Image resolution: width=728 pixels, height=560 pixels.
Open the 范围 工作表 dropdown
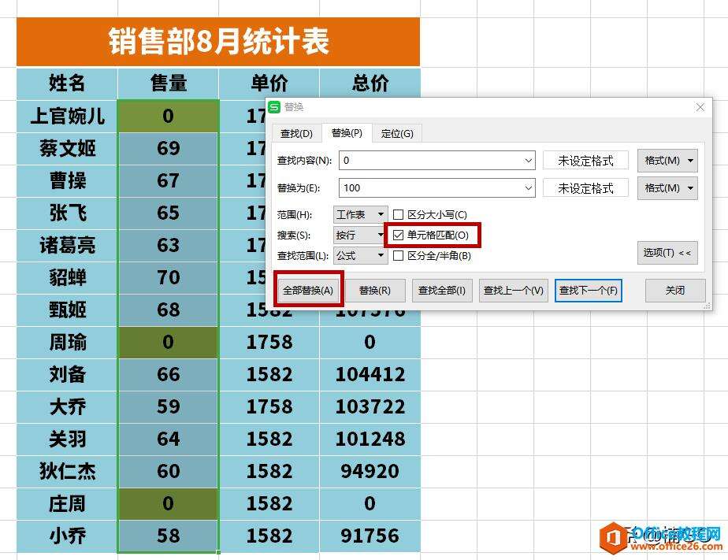coord(360,214)
